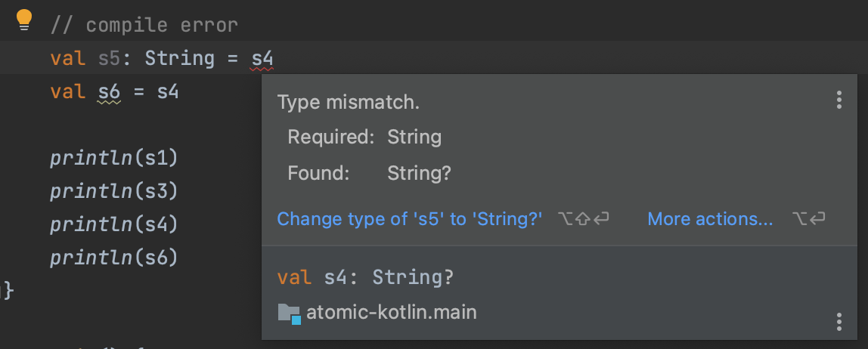This screenshot has height=349, width=868.
Task: Open the error tooltip kebab menu
Action: click(x=839, y=100)
